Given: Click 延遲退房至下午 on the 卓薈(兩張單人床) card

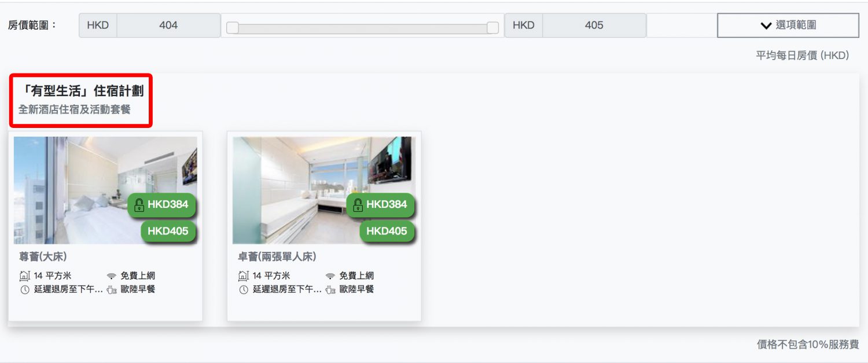Looking at the screenshot, I should [286, 289].
